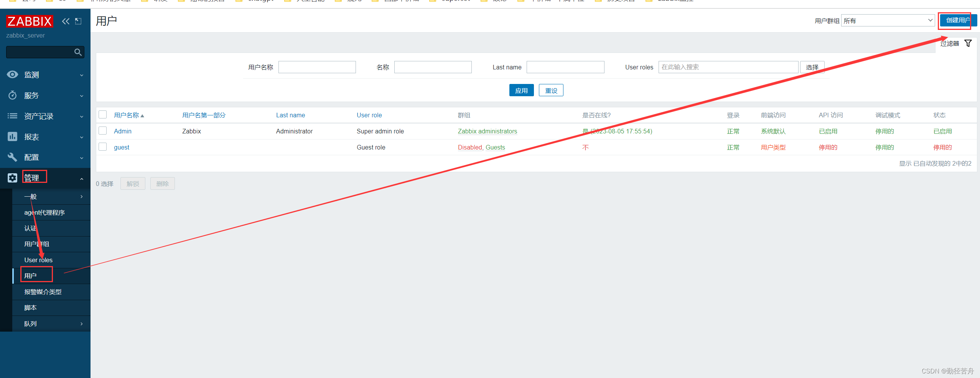980x378 pixels.
Task: Expand the 配置 menu chevron
Action: [82, 158]
